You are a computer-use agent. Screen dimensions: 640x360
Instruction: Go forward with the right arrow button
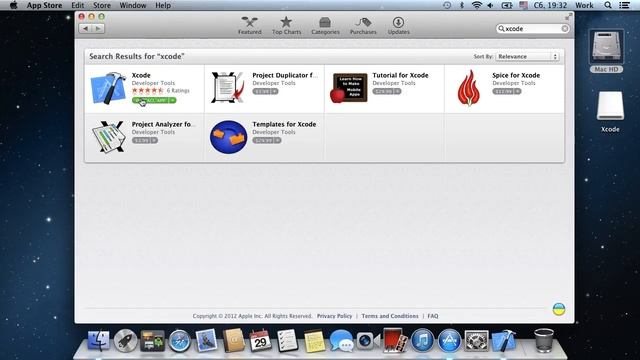pyautogui.click(x=98, y=29)
